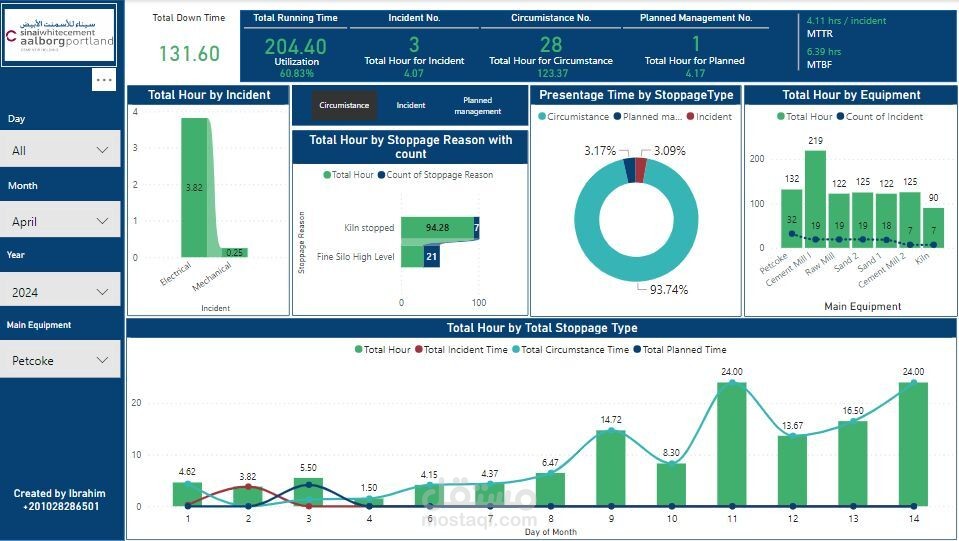959x541 pixels.
Task: Click the Total Hour by Total Stoppage Type title
Action: 542,328
